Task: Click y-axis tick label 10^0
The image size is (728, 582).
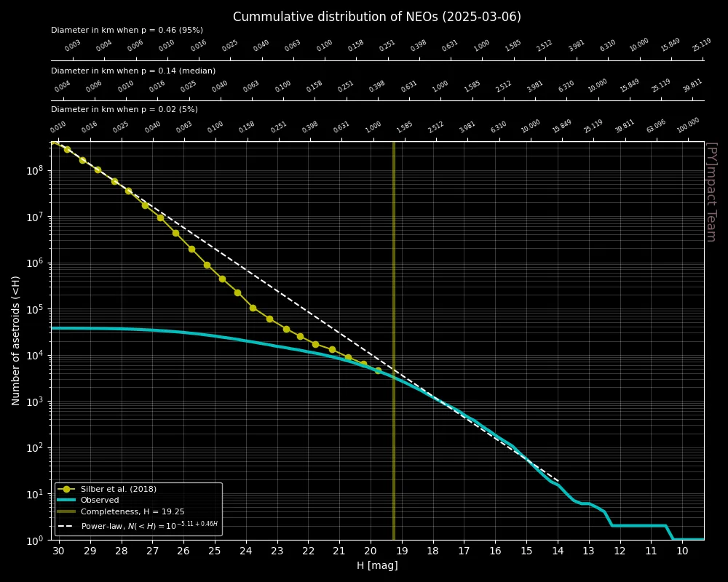Action: tap(35, 541)
